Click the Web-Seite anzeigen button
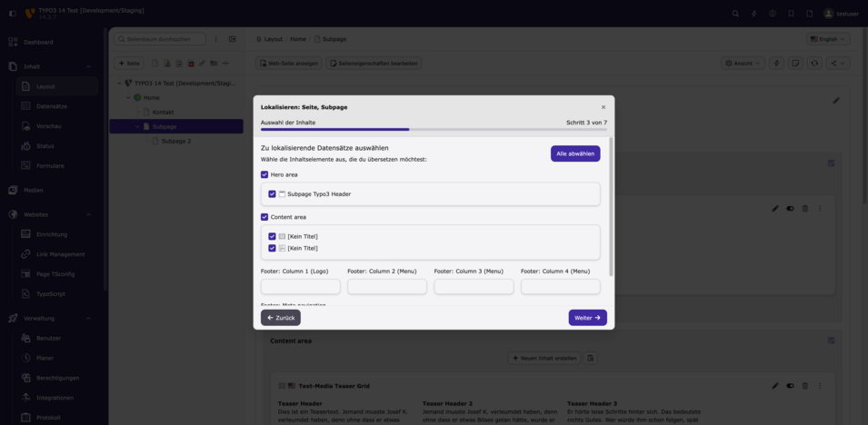868x425 pixels. click(x=288, y=63)
